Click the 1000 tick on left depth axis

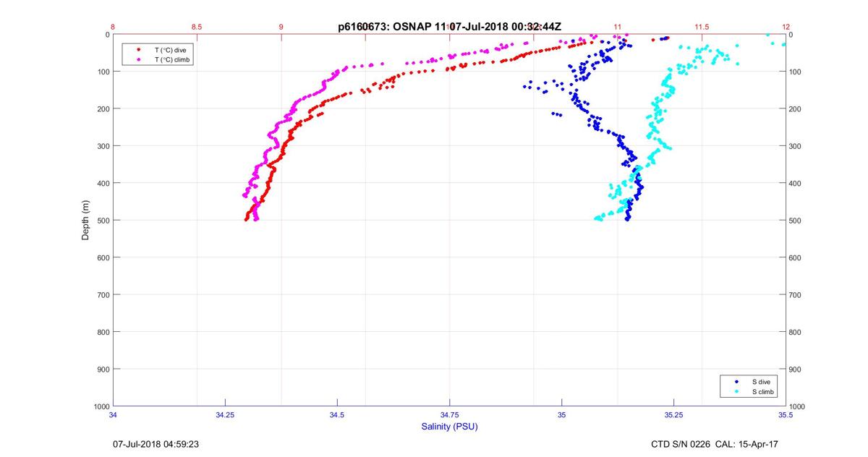(x=101, y=406)
